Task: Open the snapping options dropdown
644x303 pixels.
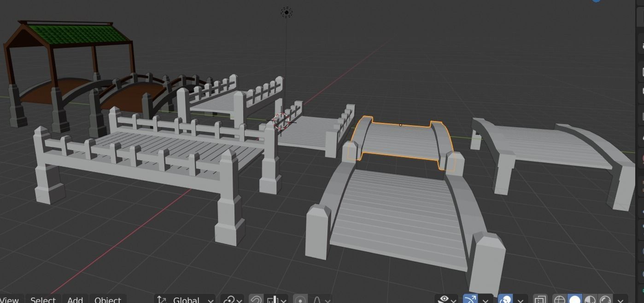Action: click(276, 299)
